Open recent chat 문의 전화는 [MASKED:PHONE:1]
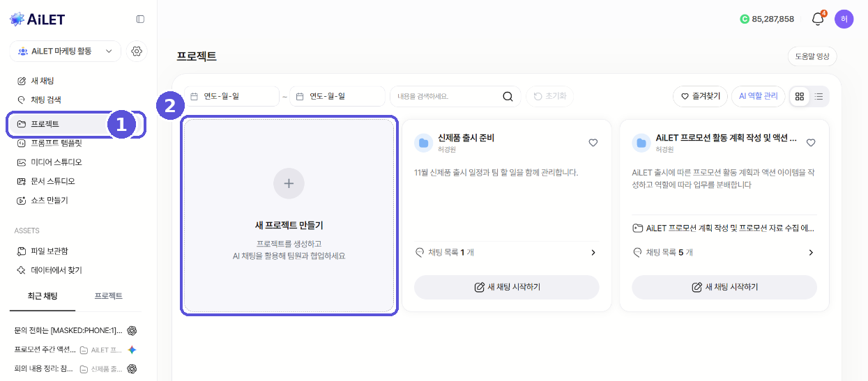 point(68,330)
